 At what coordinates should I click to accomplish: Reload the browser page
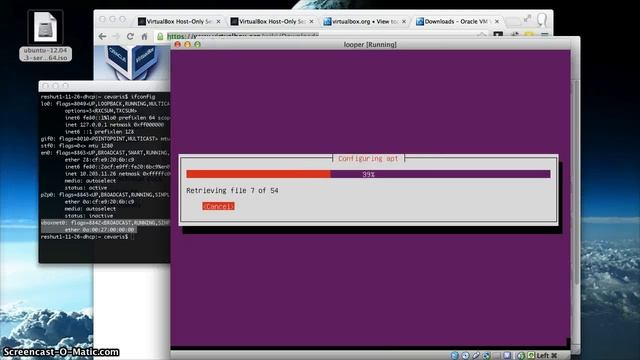[x=130, y=36]
